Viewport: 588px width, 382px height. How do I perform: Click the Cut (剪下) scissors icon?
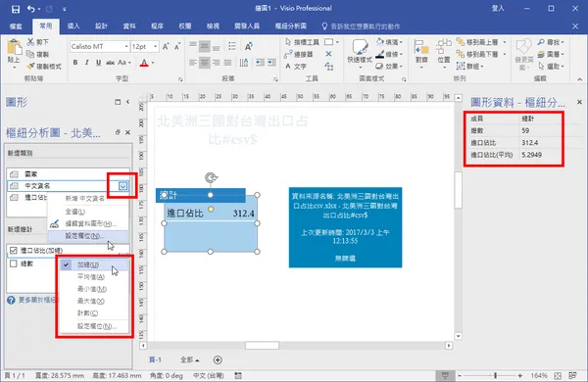[x=30, y=42]
